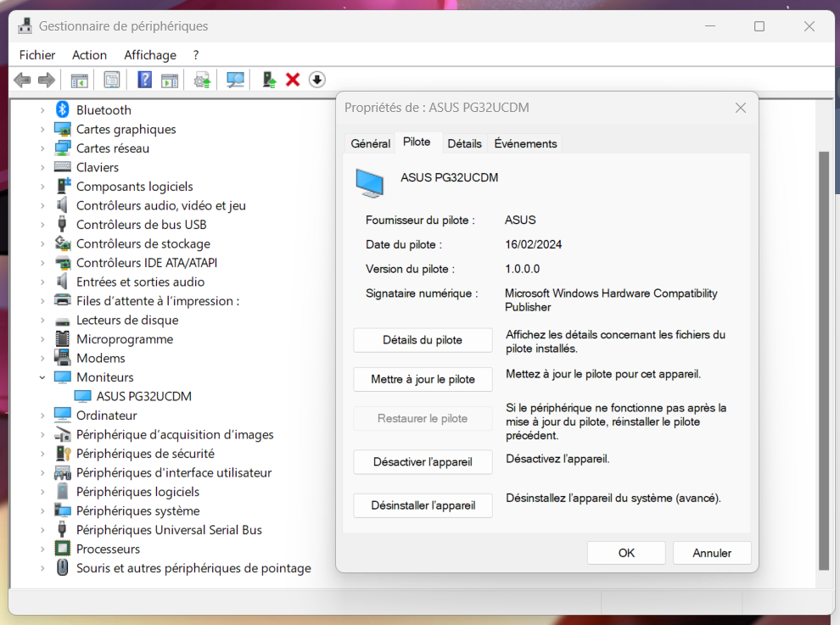Click the Disable device down-arrow toolbar icon
Image resolution: width=840 pixels, height=625 pixels.
click(316, 79)
